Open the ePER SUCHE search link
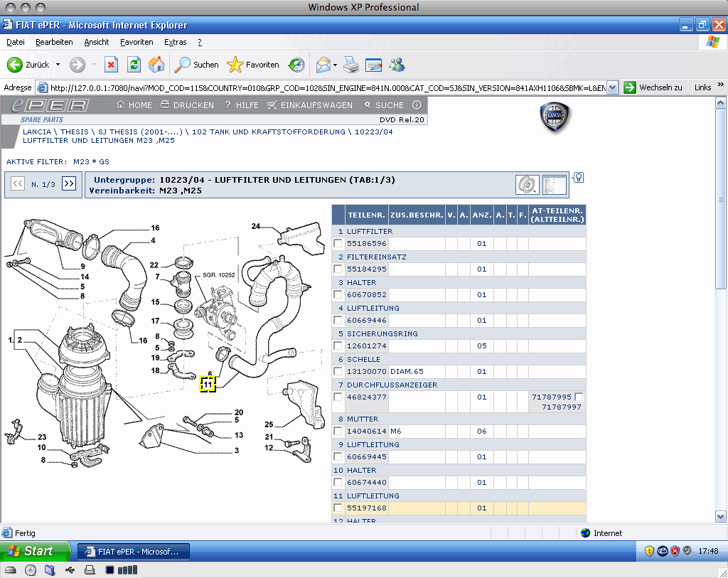728x578 pixels. (384, 105)
